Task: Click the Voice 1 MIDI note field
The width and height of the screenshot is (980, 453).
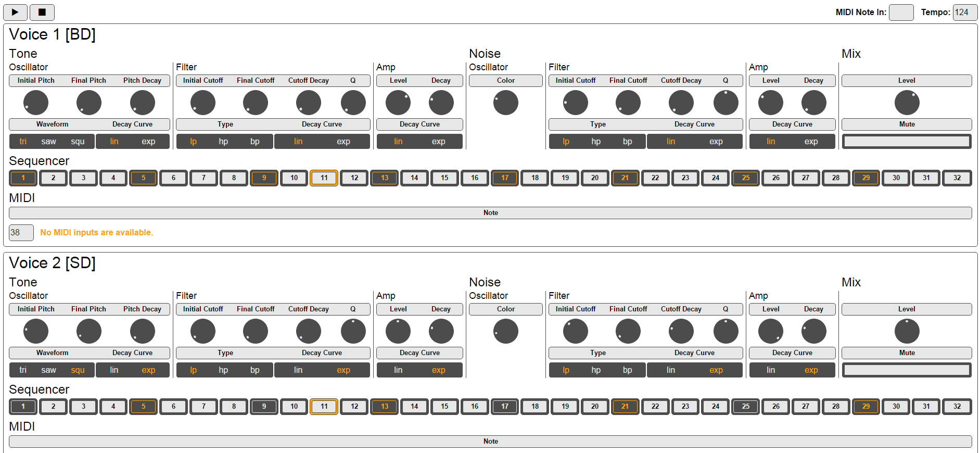Action: (21, 233)
